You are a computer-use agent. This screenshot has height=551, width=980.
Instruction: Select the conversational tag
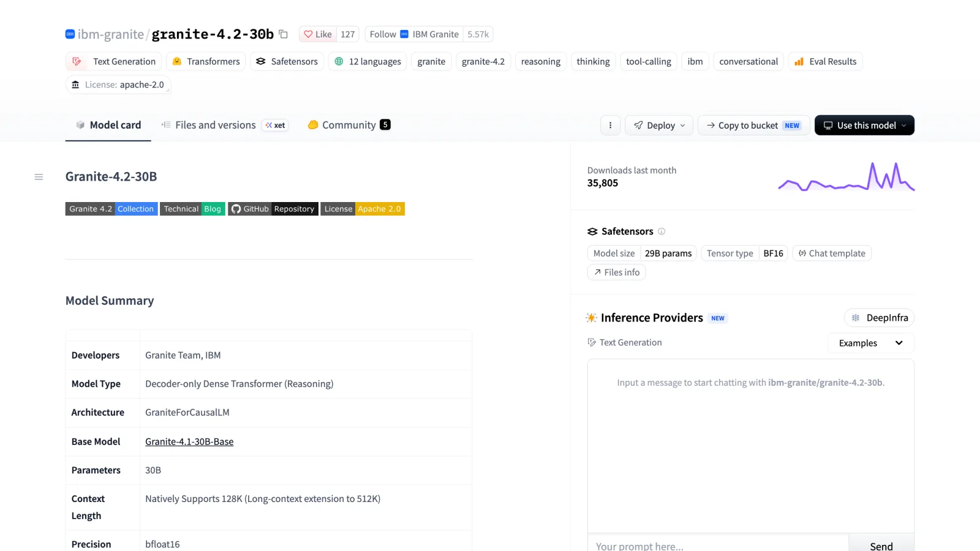click(748, 62)
